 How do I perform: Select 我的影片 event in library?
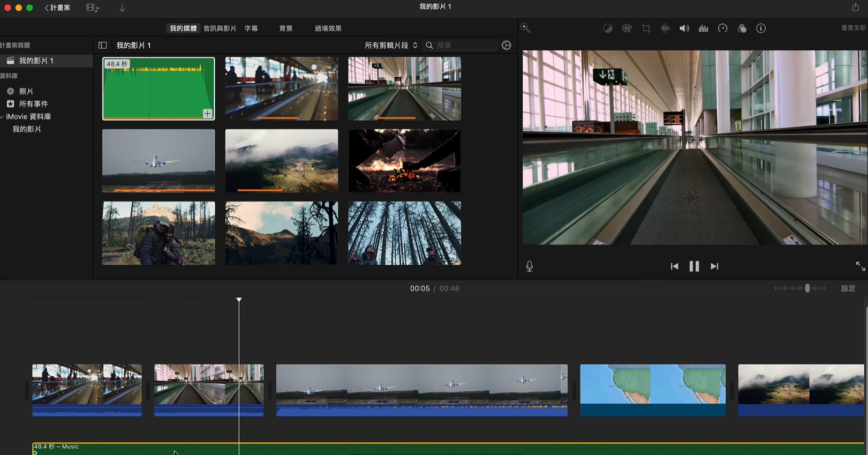27,129
